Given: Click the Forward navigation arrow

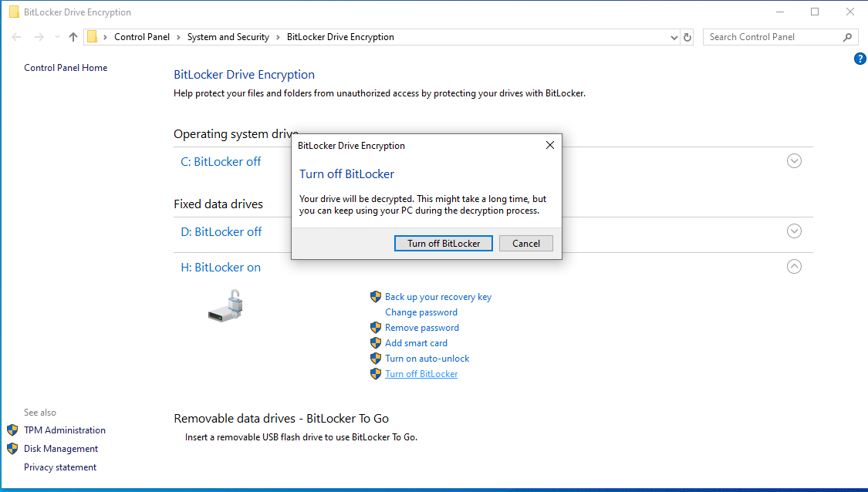Looking at the screenshot, I should tap(39, 37).
